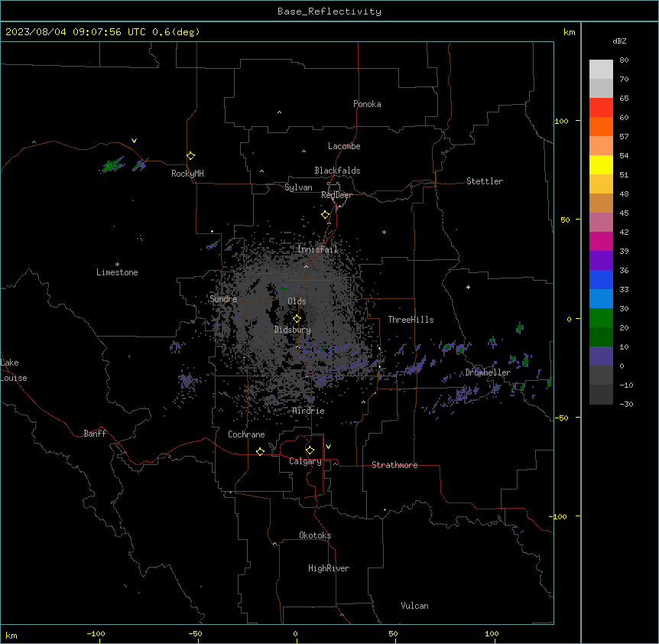Click the Airdrie city label

pyautogui.click(x=309, y=411)
